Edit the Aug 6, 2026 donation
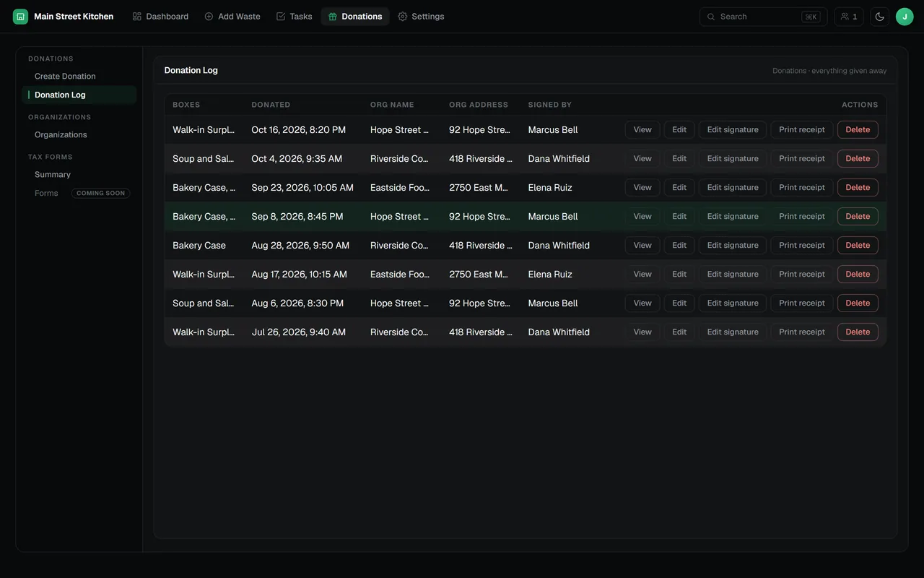The image size is (924, 578). tap(679, 303)
